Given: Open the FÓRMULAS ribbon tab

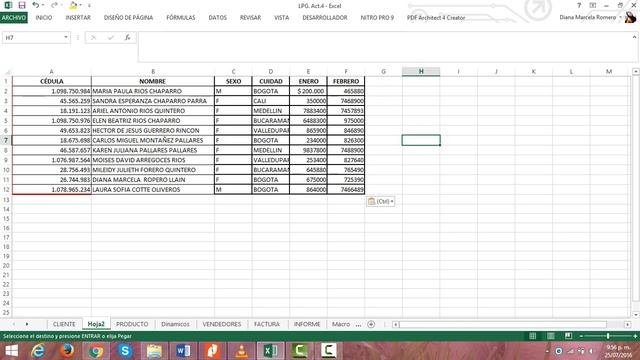Looking at the screenshot, I should tap(180, 18).
